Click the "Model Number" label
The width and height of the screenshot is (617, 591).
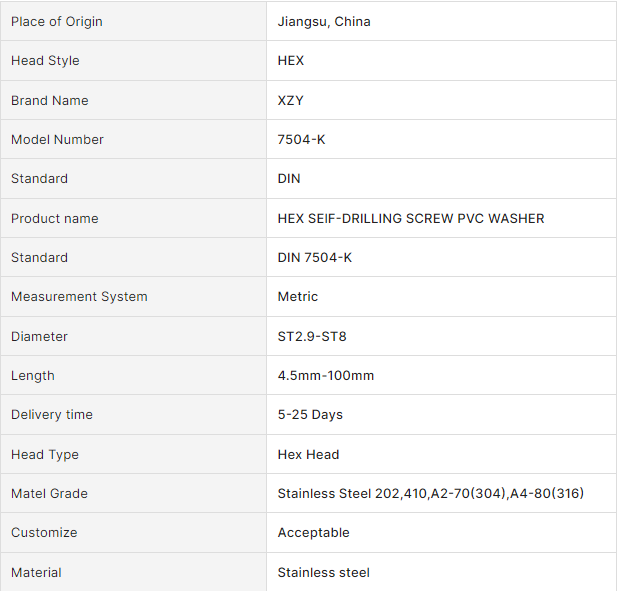57,140
